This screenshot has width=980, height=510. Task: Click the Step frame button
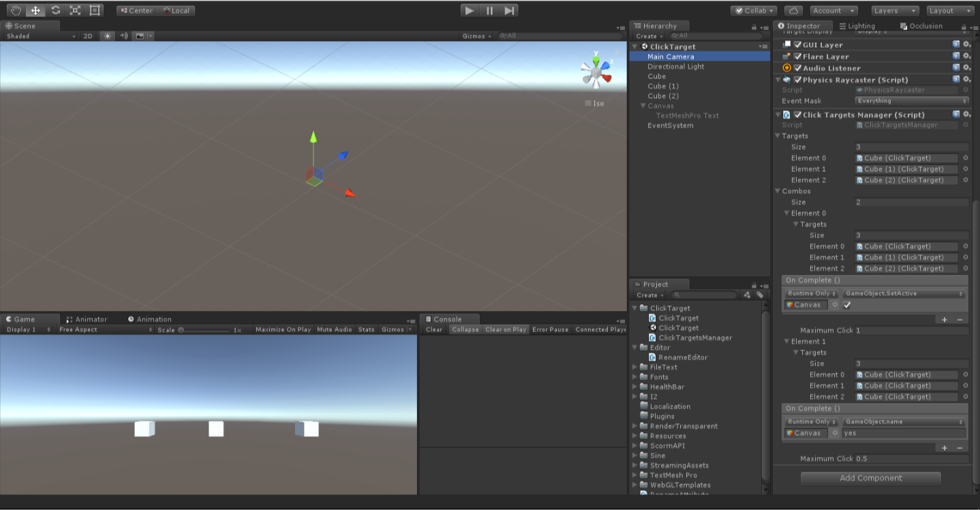[509, 10]
